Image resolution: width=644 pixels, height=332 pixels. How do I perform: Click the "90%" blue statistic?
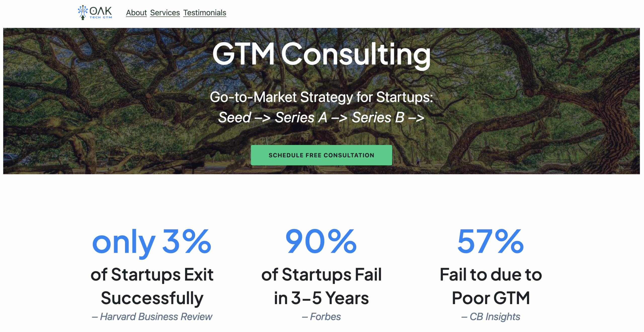[321, 242]
